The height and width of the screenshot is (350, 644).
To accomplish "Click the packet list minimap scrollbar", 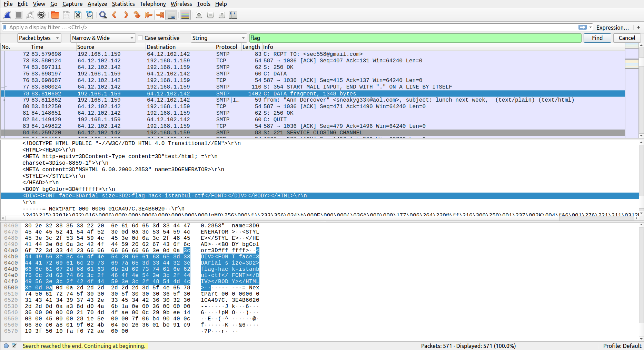I will point(632,90).
